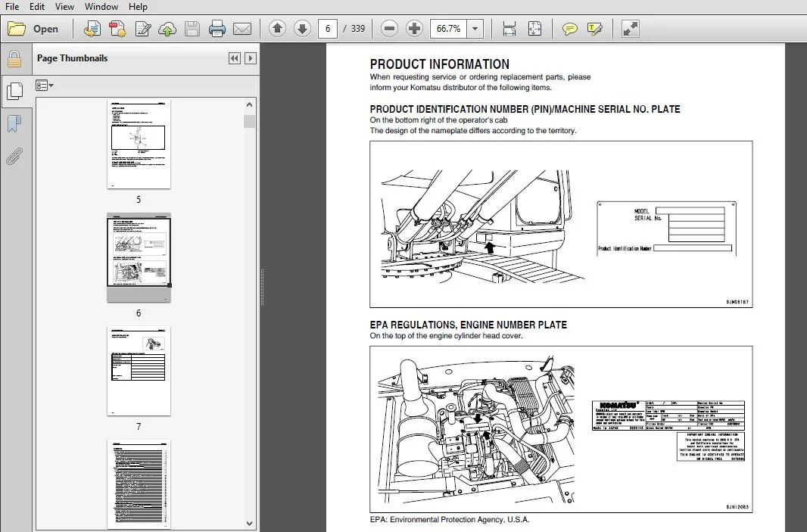Add a sticky note comment
This screenshot has height=532, width=807.
(x=569, y=29)
